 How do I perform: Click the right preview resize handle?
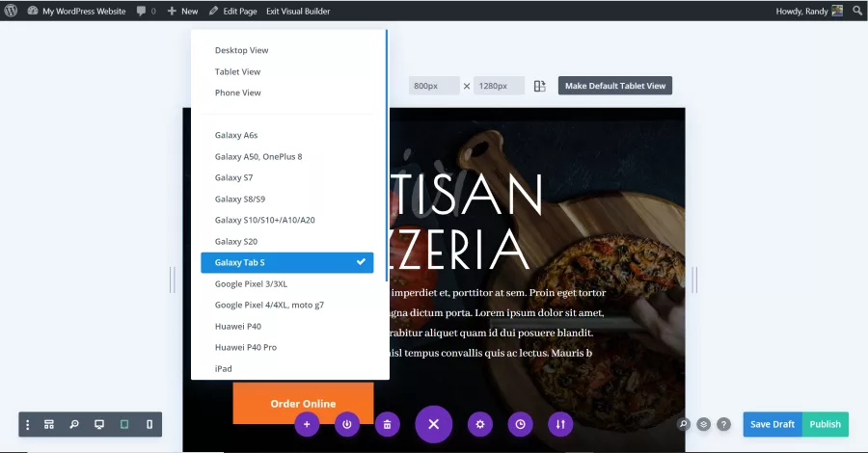(x=694, y=280)
